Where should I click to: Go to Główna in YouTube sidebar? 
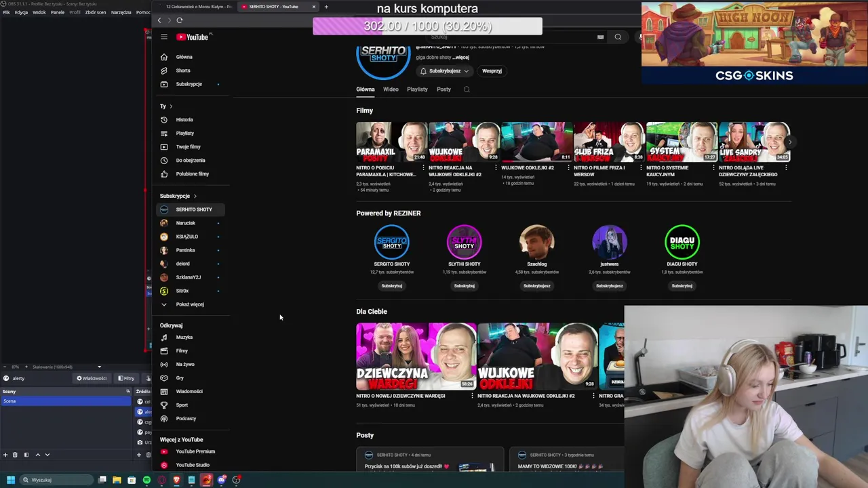pos(184,57)
